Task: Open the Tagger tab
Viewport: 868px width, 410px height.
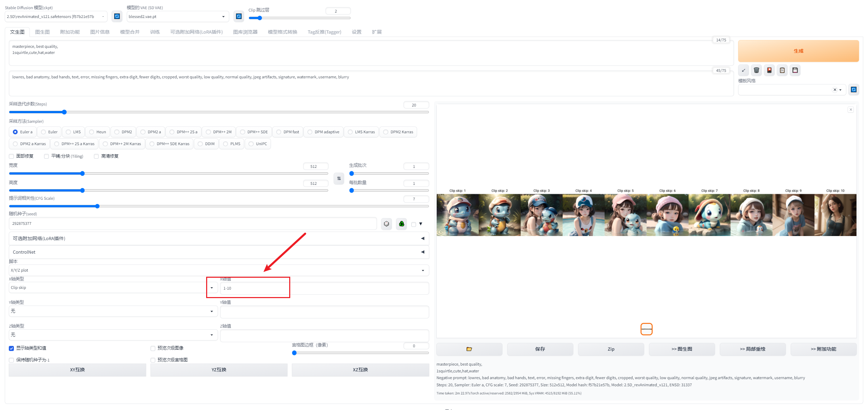Action: [324, 32]
